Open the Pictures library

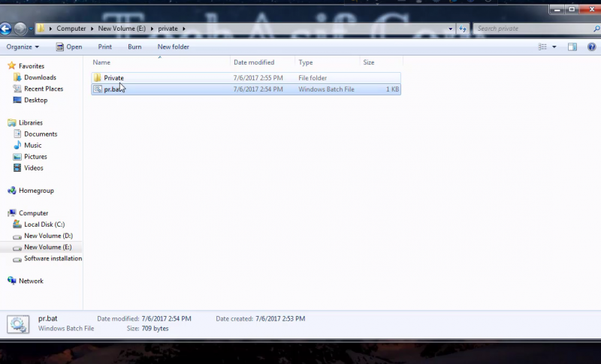click(x=35, y=157)
